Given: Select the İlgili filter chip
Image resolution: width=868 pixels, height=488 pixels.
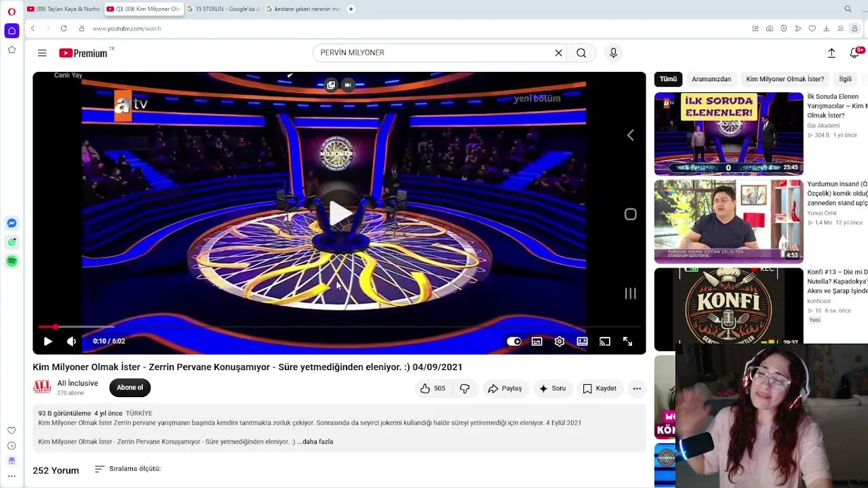Looking at the screenshot, I should 846,79.
